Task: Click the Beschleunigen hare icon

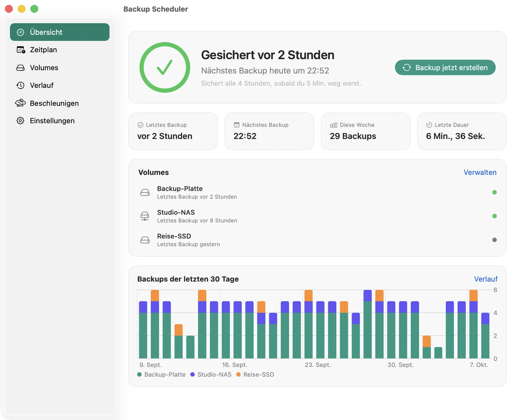Action: click(x=20, y=103)
